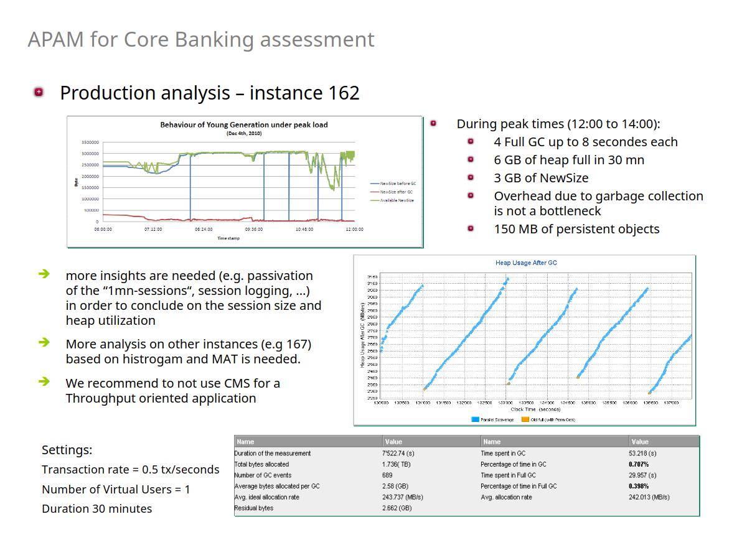Click the APAM for Core Banking assessment title
The height and width of the screenshot is (560, 747).
click(201, 39)
